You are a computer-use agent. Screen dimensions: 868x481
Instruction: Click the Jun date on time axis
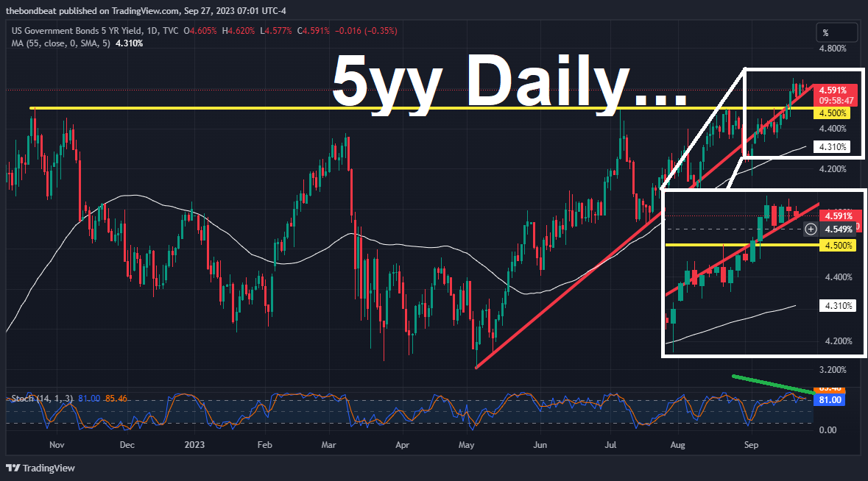[540, 444]
